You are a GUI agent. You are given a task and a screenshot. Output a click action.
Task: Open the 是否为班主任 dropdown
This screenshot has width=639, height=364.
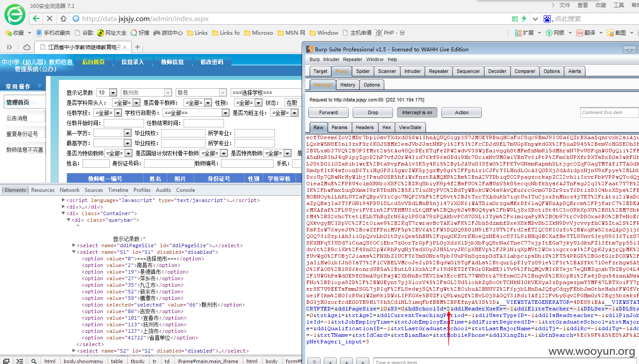click(285, 113)
